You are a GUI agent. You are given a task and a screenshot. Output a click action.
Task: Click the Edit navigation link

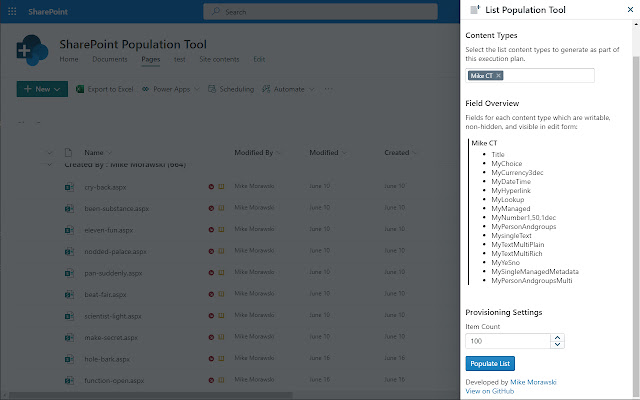[259, 59]
